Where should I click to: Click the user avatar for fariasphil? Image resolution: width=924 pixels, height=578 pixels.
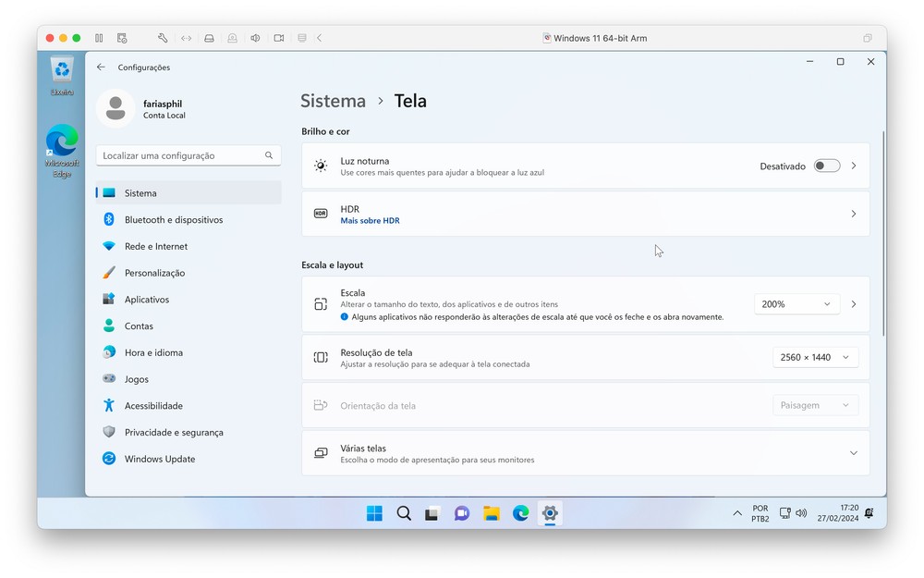click(x=115, y=108)
